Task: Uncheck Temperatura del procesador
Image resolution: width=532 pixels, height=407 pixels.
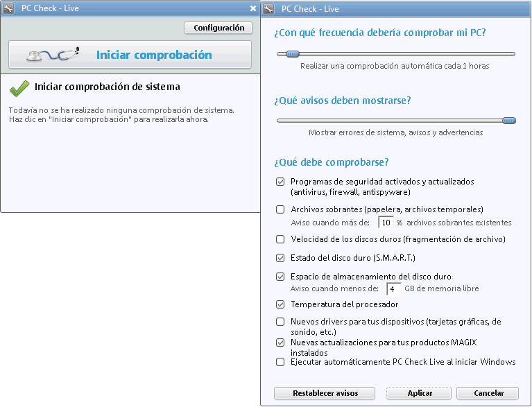Action: tap(280, 304)
